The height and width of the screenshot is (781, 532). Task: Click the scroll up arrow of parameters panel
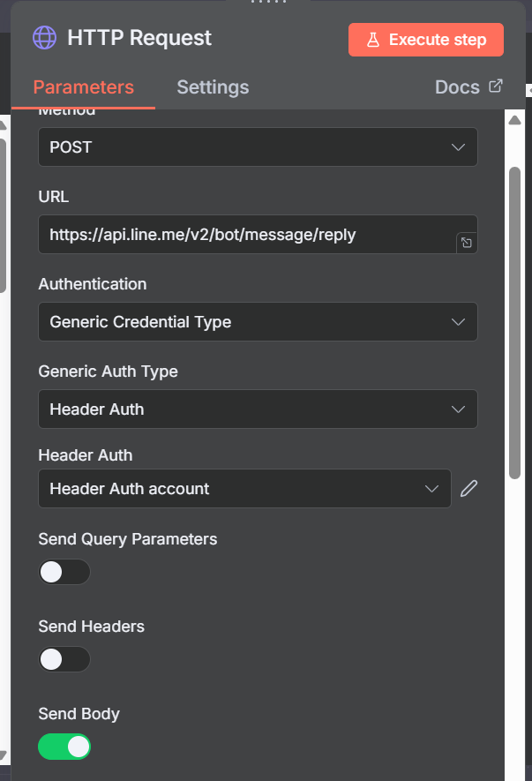515,121
